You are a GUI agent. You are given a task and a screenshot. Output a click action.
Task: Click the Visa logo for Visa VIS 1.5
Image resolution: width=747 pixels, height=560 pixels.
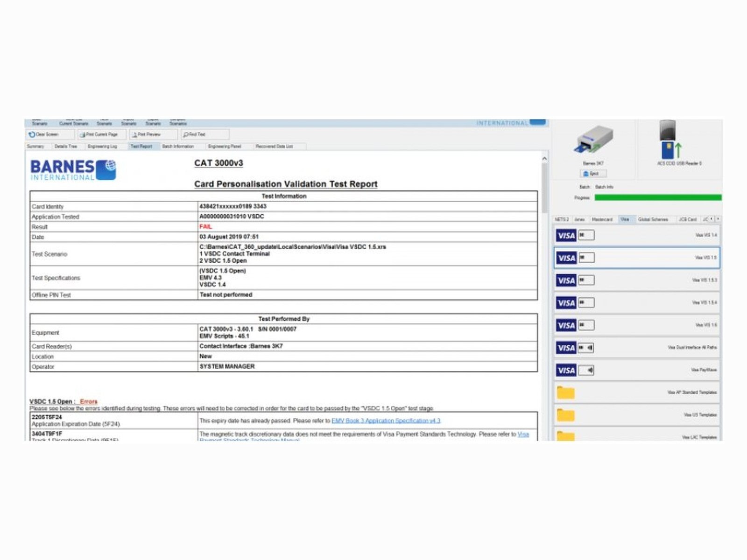pos(566,258)
